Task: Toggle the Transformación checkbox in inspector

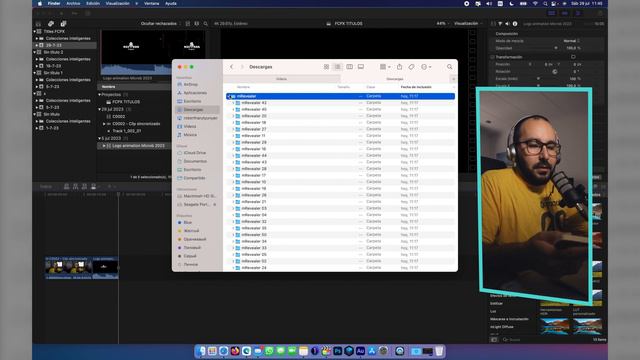Action: click(x=492, y=57)
